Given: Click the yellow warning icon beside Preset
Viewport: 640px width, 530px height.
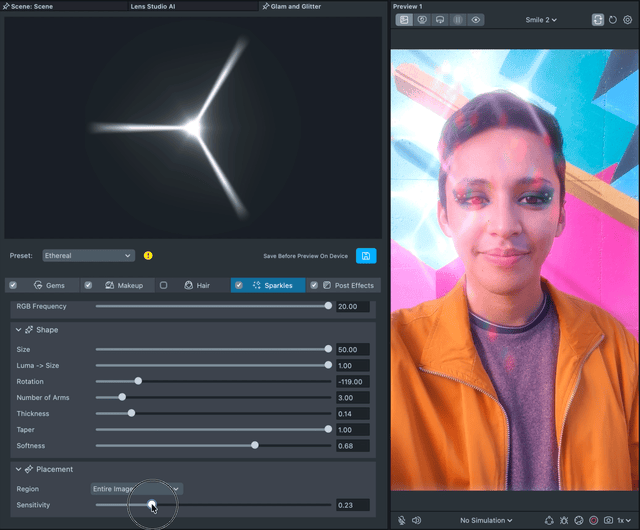Looking at the screenshot, I should (x=148, y=256).
